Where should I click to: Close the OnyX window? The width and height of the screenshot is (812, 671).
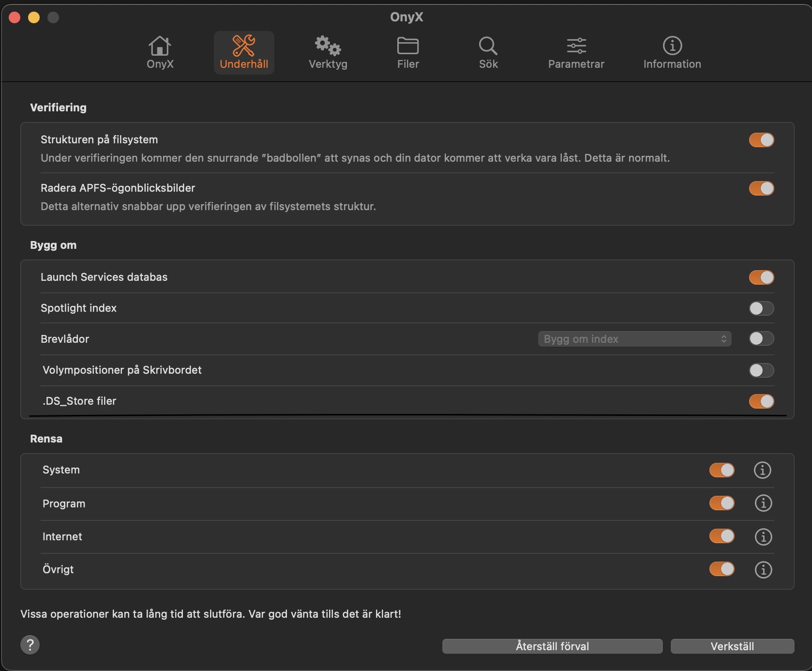coord(15,17)
